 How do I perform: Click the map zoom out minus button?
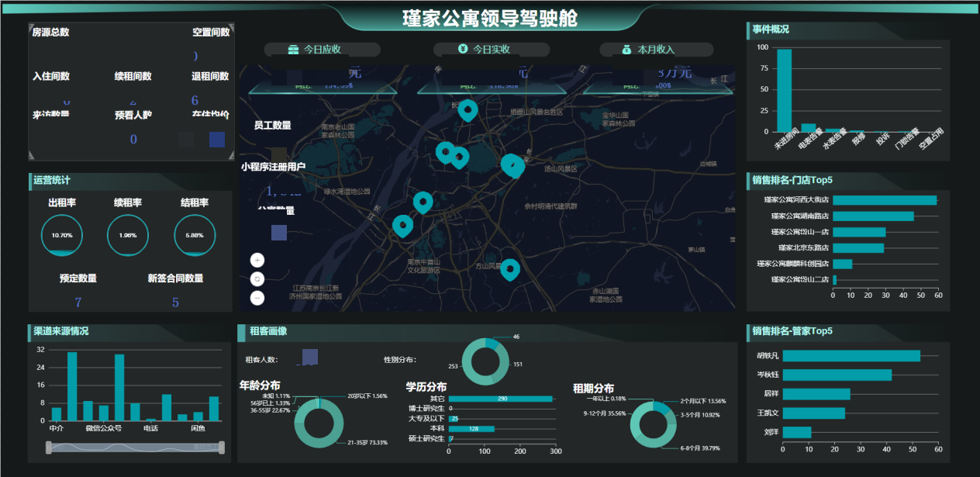point(257,297)
